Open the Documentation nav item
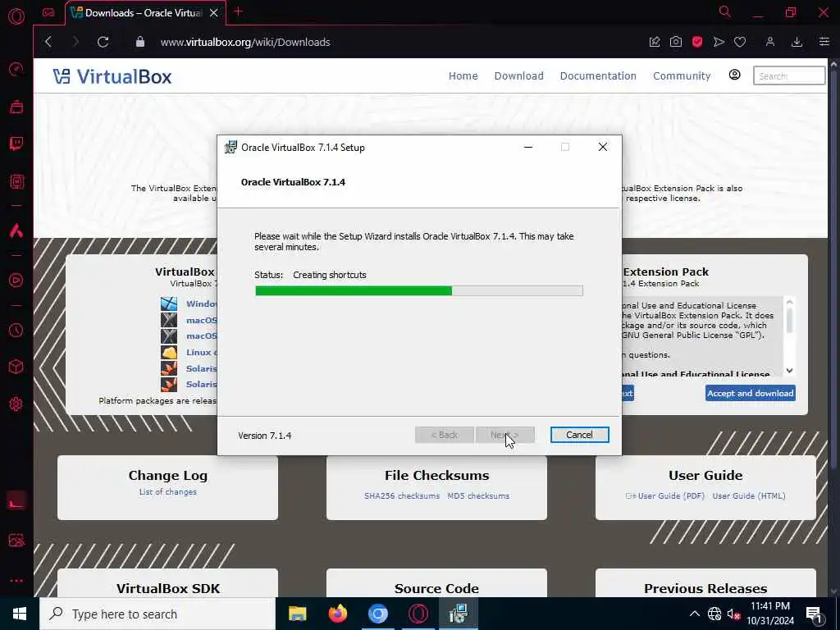Screen dimensions: 840x630 [x=598, y=76]
